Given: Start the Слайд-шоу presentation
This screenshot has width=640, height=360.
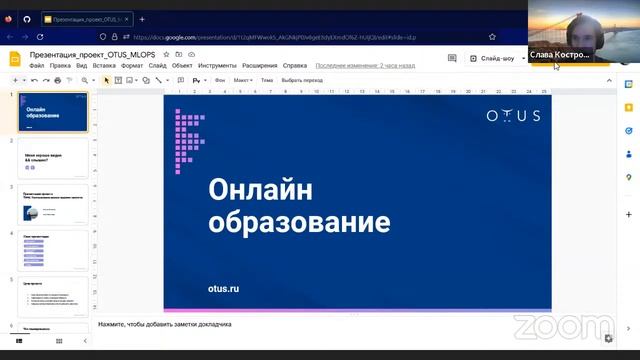Looking at the screenshot, I should pos(493,58).
